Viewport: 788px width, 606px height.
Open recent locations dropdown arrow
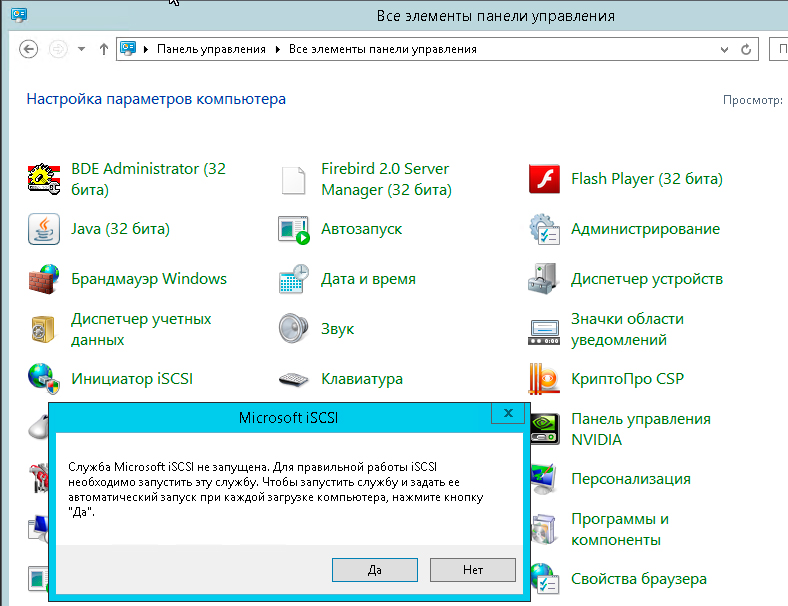[81, 49]
